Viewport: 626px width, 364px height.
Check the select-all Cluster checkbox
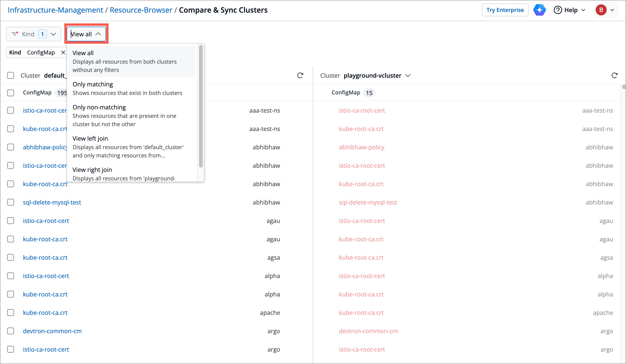[x=11, y=75]
